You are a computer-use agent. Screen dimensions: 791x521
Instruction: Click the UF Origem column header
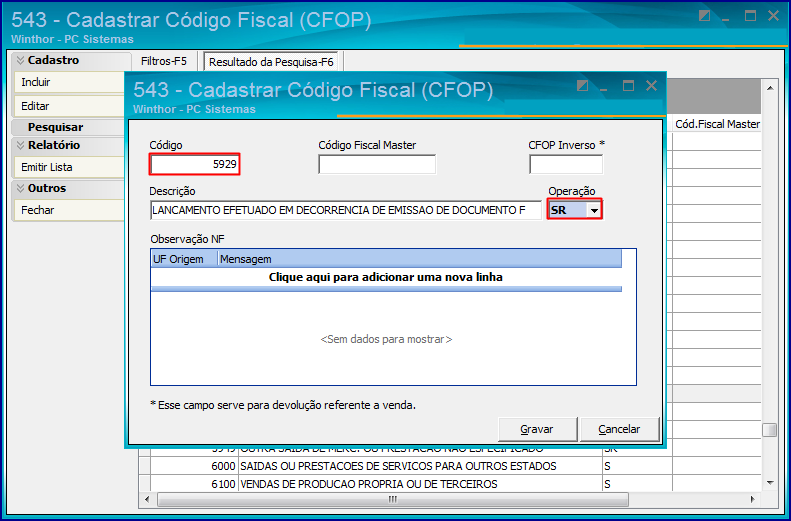pyautogui.click(x=184, y=259)
